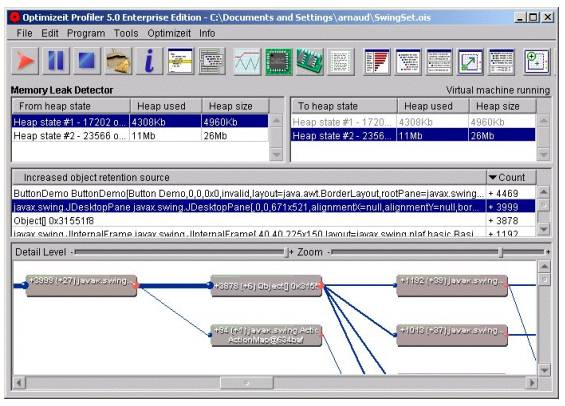565x406 pixels.
Task: Click retention list scrollbar down arrow
Action: (x=543, y=228)
